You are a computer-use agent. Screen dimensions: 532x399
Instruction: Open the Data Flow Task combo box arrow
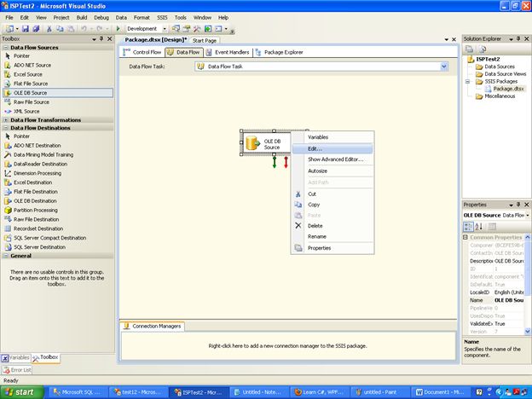click(x=444, y=66)
